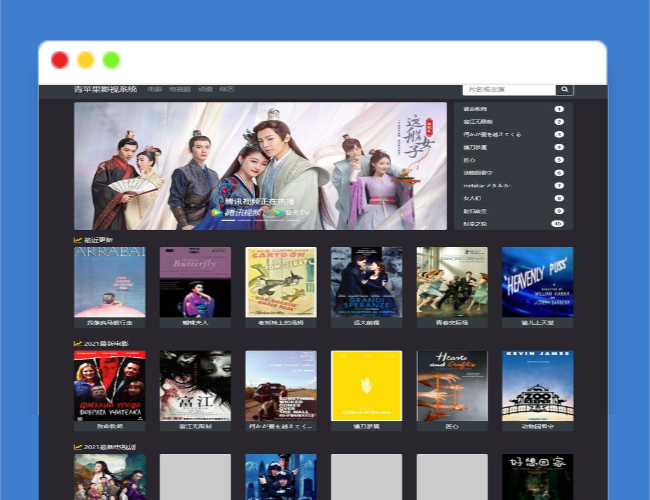
Task: Focus the movie name search field
Action: [508, 90]
